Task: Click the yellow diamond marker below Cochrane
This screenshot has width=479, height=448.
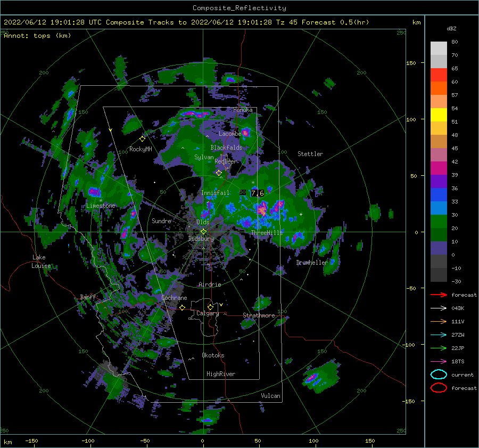Action: (182, 307)
